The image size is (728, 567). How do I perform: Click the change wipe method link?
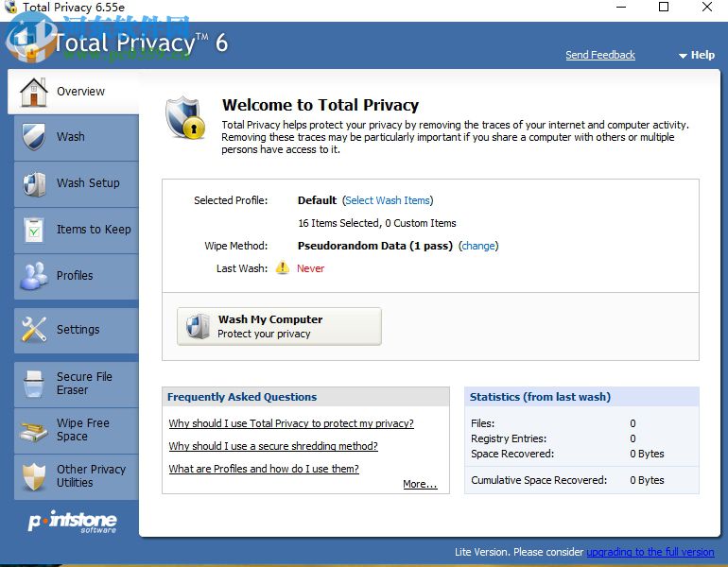coord(478,246)
